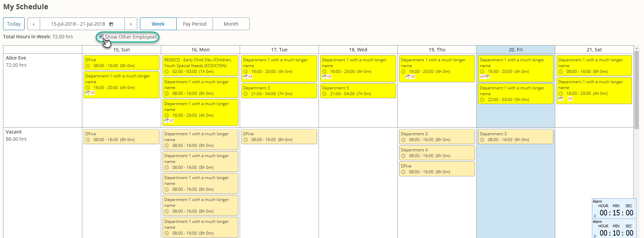
Task: Switch to the Month view tab
Action: tap(231, 24)
